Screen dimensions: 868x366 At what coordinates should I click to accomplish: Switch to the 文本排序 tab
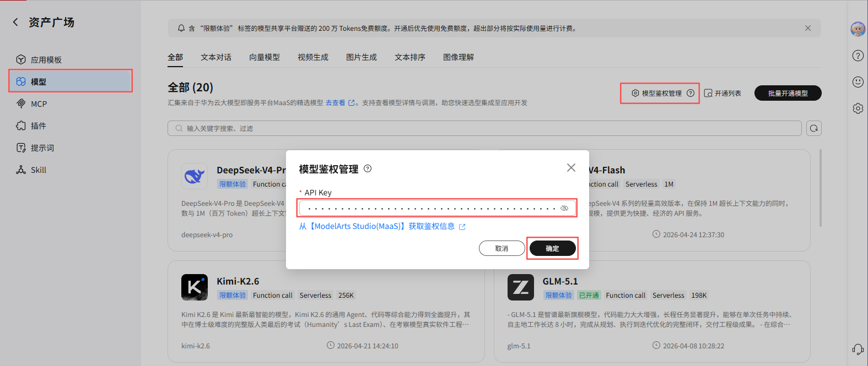click(410, 57)
